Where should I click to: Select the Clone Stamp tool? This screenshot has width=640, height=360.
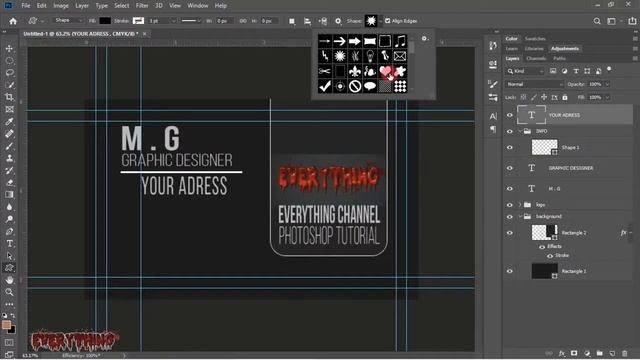coord(9,158)
